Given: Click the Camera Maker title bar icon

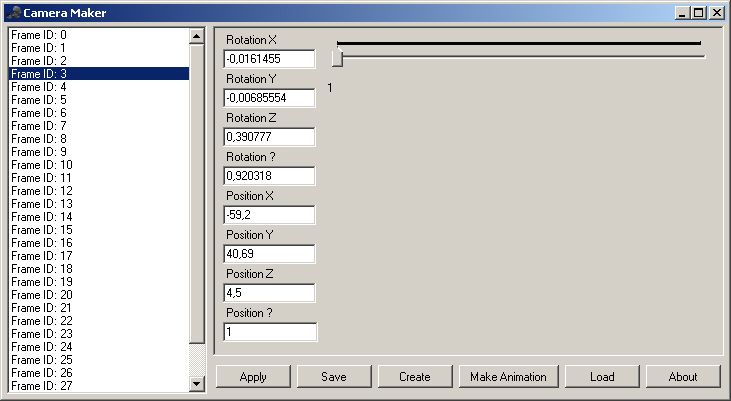Looking at the screenshot, I should click(x=13, y=13).
